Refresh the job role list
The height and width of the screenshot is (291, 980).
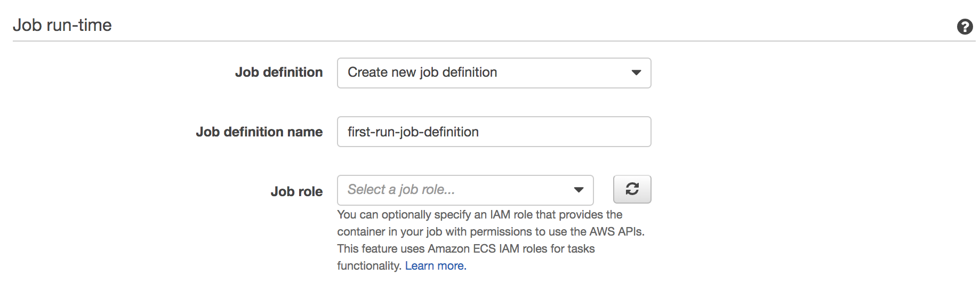pyautogui.click(x=632, y=189)
